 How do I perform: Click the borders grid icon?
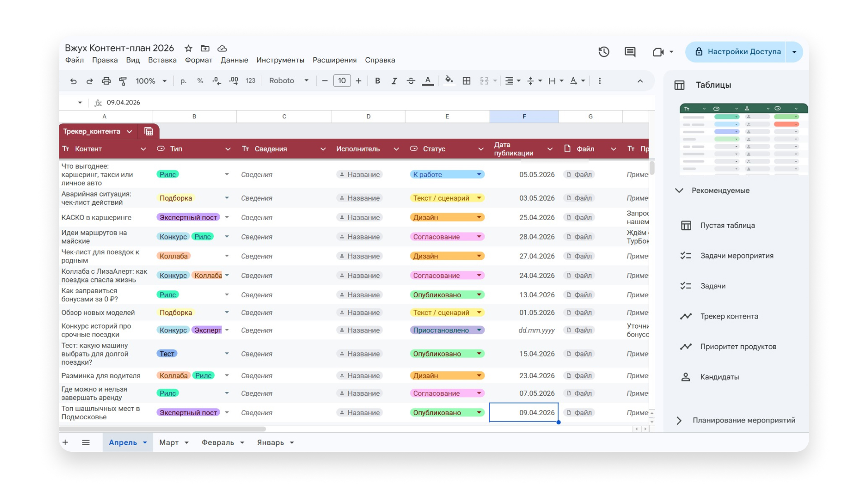click(x=467, y=81)
